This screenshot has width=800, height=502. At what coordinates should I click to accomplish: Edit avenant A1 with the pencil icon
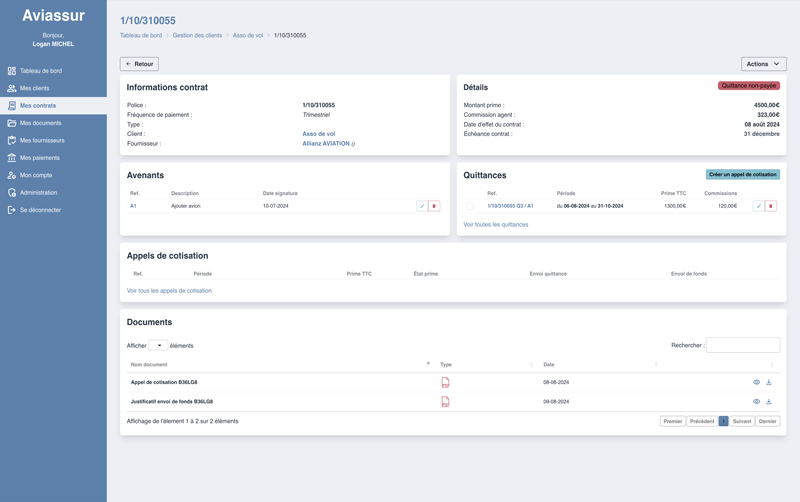pyautogui.click(x=422, y=206)
